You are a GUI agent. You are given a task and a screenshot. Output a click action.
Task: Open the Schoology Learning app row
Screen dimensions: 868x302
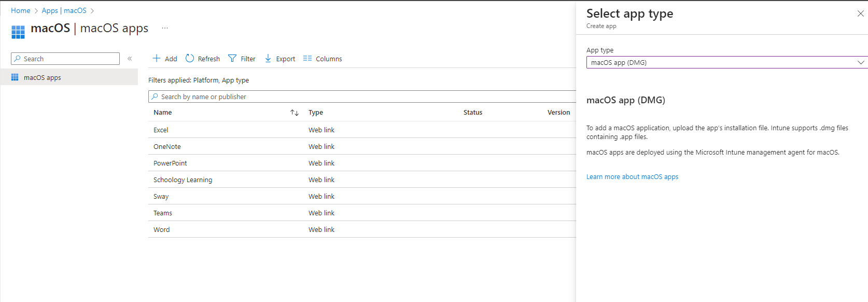[x=362, y=180]
